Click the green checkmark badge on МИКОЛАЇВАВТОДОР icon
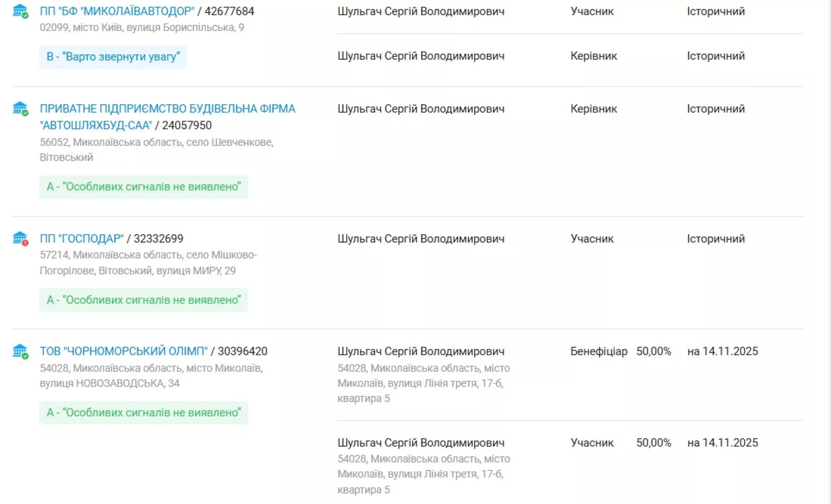 click(25, 15)
